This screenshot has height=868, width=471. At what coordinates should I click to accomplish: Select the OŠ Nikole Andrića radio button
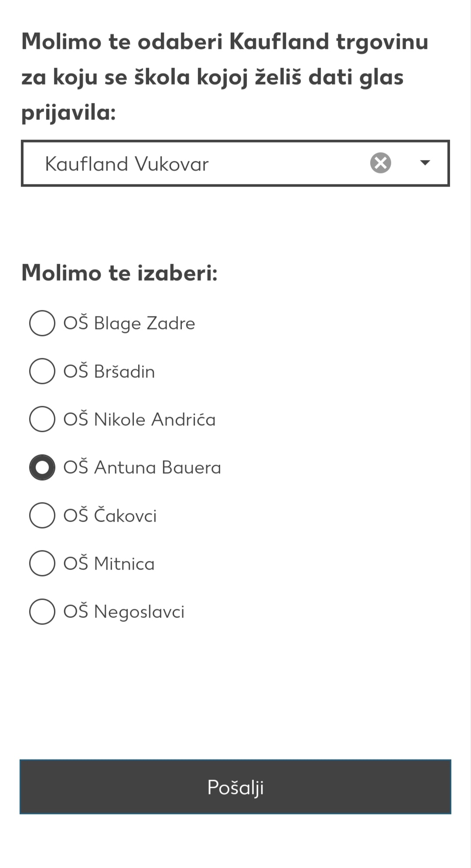(42, 419)
